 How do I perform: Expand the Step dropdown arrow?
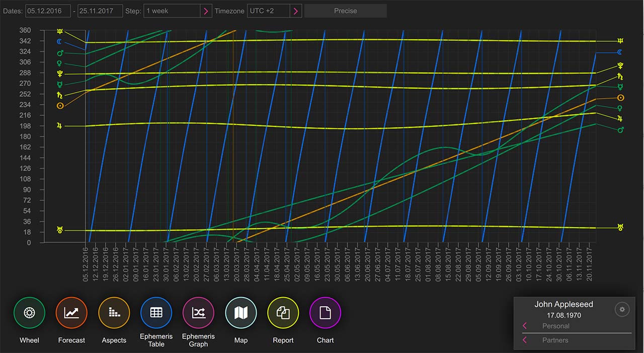pos(206,11)
